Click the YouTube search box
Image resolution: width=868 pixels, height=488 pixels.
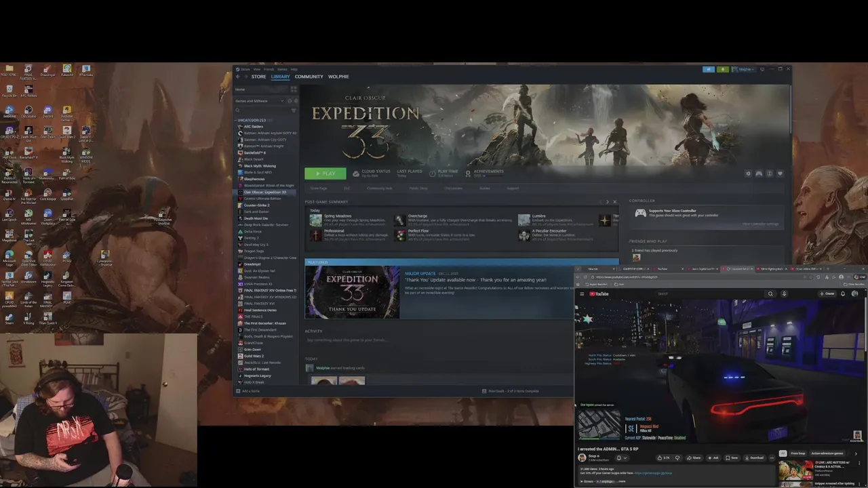pos(709,293)
